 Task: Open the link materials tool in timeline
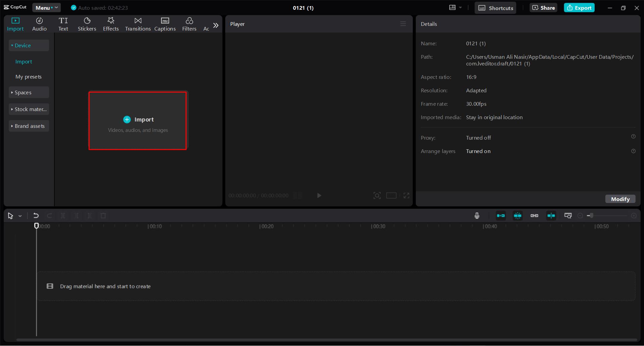click(x=534, y=216)
